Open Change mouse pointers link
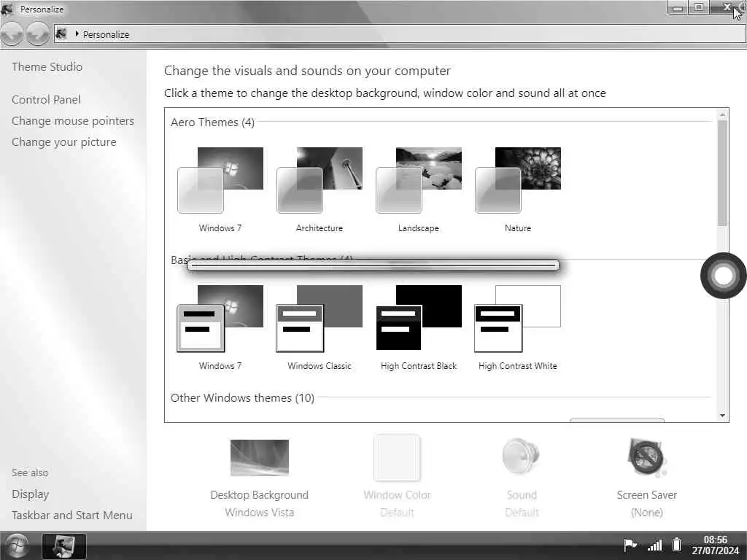 click(73, 121)
